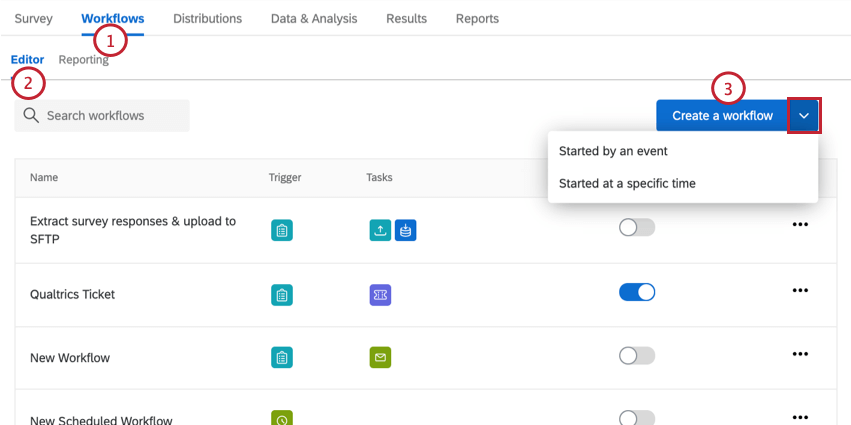Go to the Data & Analysis tab
Image resolution: width=851 pixels, height=425 pixels.
(x=314, y=18)
